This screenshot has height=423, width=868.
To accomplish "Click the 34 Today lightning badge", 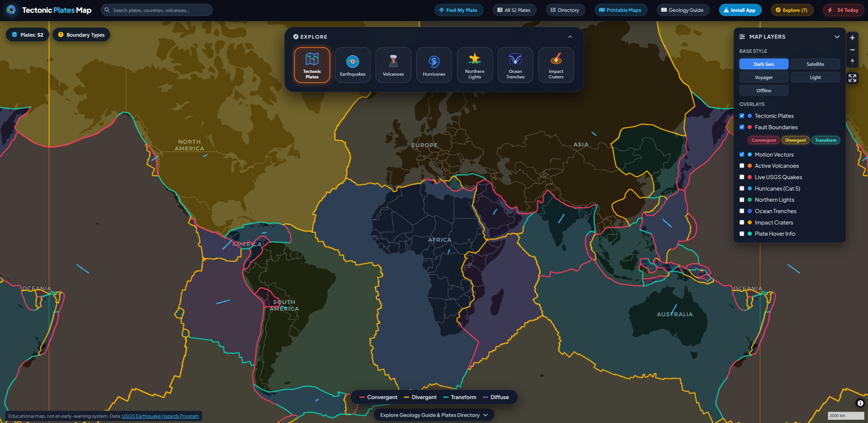I will (844, 10).
